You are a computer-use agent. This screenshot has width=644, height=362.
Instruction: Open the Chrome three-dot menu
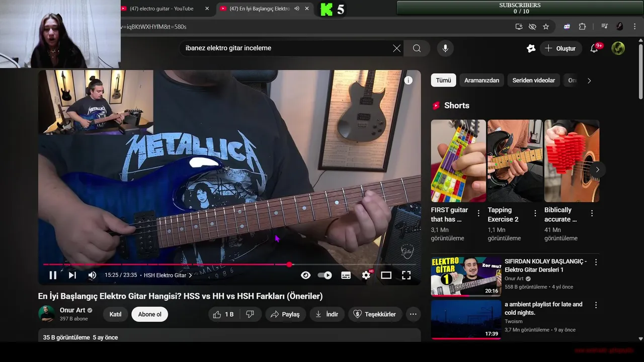pos(634,27)
